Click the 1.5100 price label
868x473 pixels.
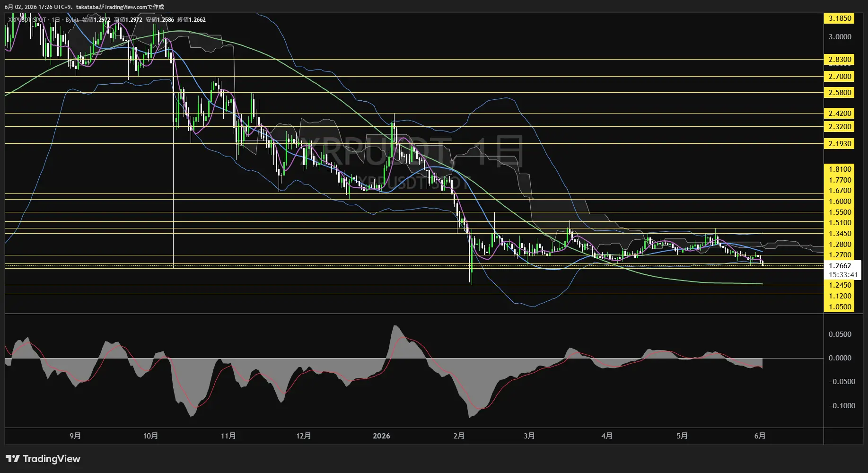tap(840, 223)
